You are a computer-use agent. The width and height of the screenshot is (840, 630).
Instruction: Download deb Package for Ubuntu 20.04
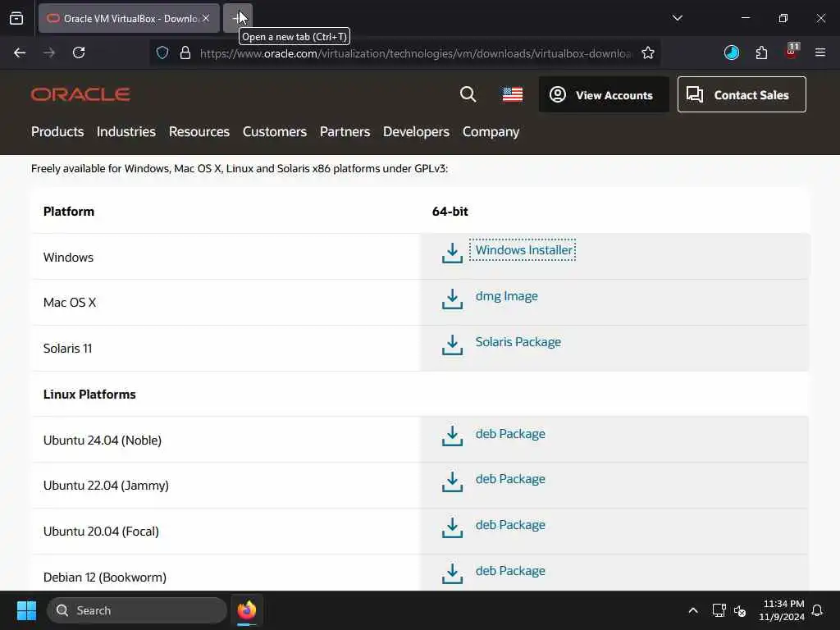pyautogui.click(x=510, y=525)
